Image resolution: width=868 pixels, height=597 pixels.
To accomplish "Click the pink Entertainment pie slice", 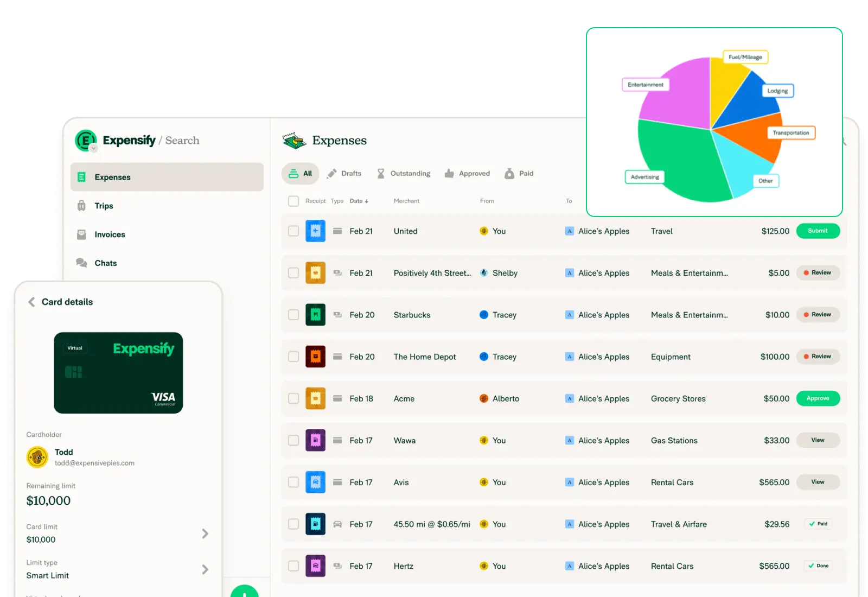I will (x=681, y=100).
